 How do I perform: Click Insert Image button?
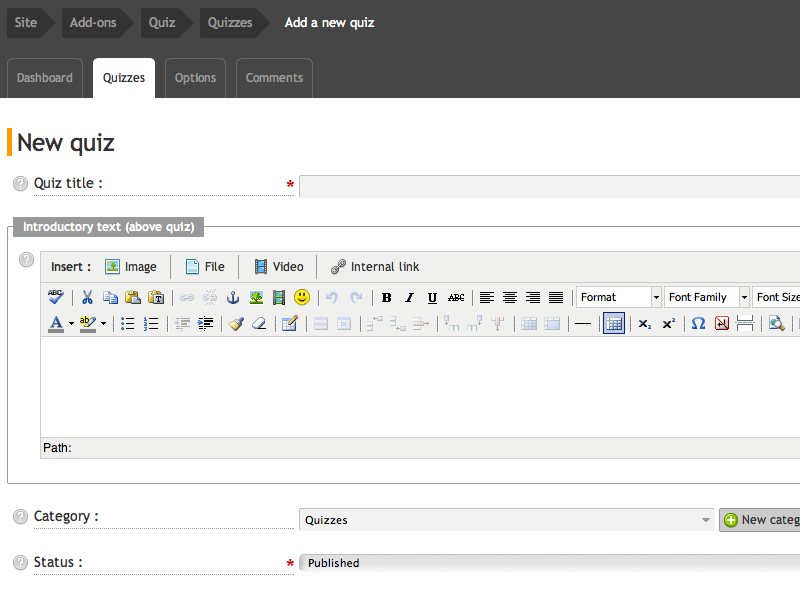pos(131,267)
